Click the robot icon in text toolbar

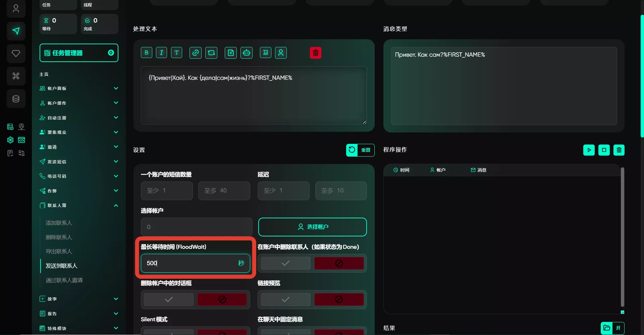[x=247, y=53]
